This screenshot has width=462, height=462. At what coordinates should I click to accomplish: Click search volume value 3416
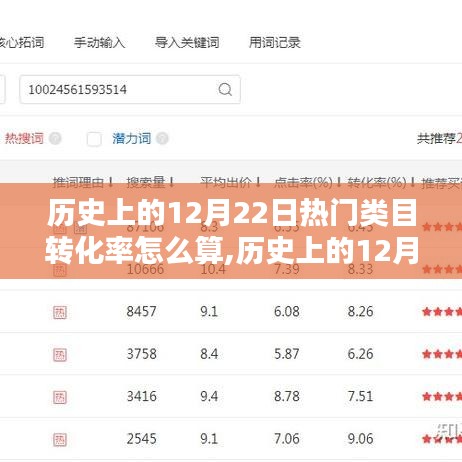click(142, 396)
